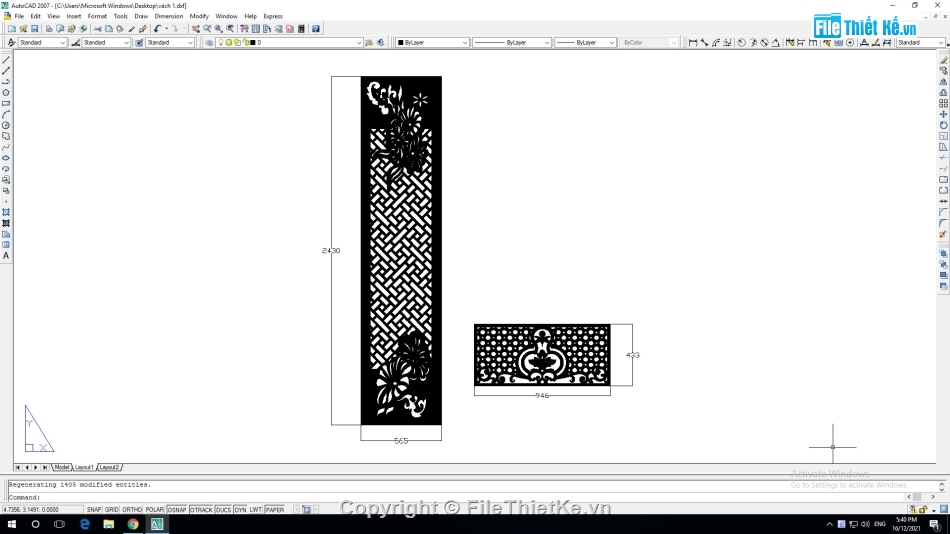Open the File menu
The image size is (950, 534).
pos(19,16)
